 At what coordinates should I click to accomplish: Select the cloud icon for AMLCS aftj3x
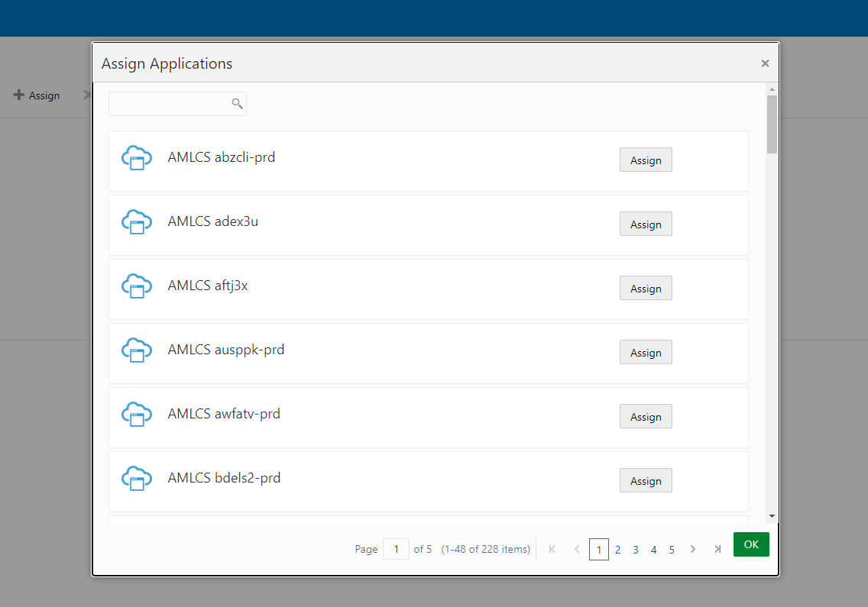(137, 286)
